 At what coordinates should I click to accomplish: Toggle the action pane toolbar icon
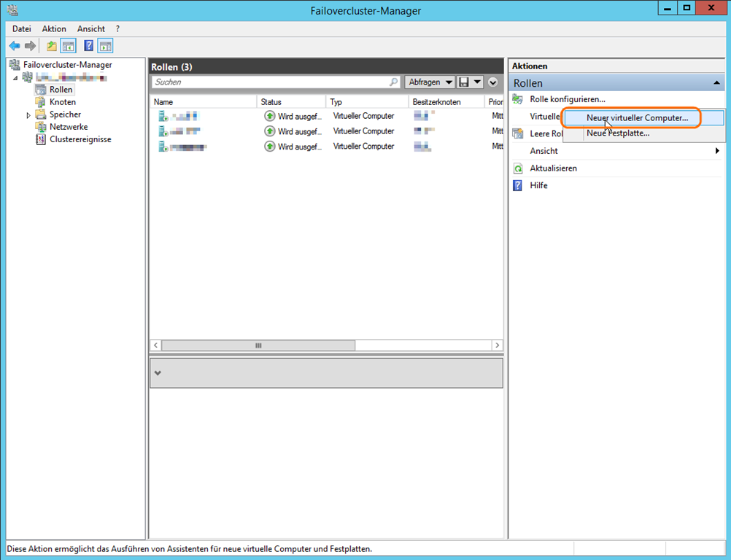point(105,46)
